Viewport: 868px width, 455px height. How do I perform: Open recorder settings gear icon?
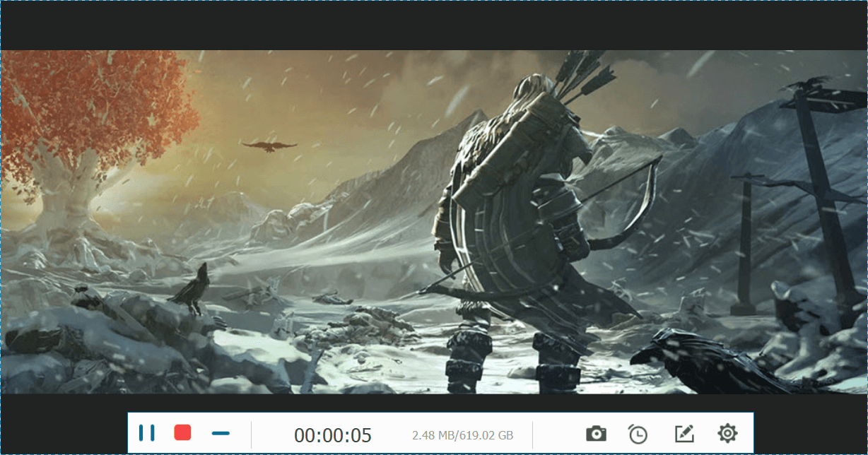pos(727,433)
